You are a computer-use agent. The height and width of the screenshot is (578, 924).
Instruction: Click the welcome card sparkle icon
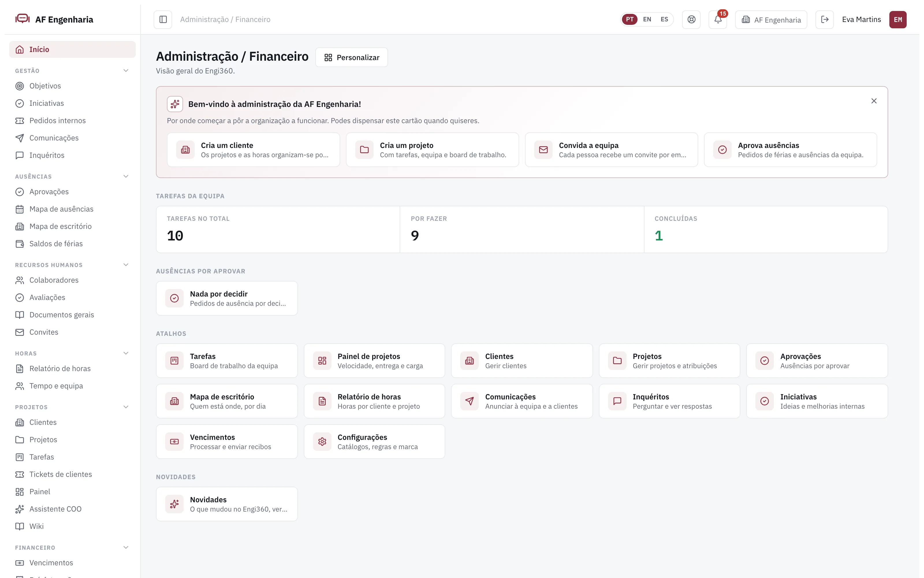[175, 104]
